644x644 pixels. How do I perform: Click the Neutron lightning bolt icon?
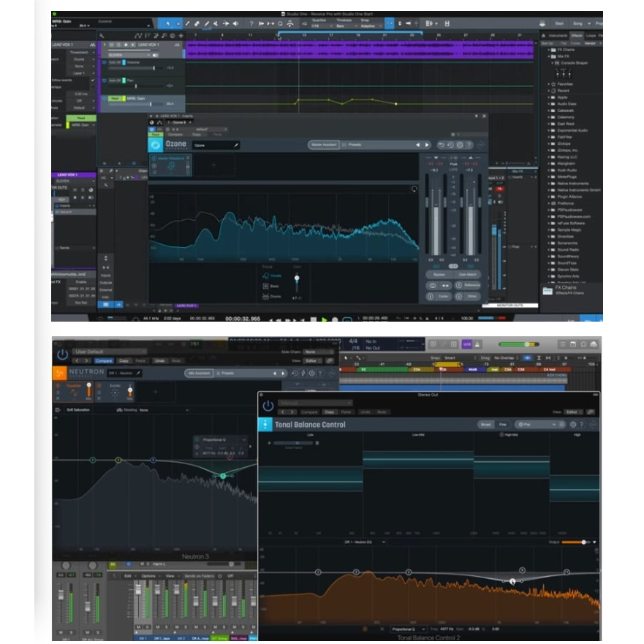303,374
